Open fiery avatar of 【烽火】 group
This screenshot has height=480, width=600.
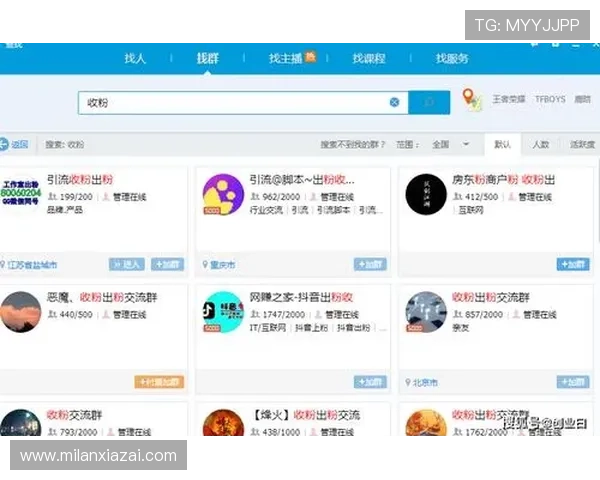click(x=223, y=423)
